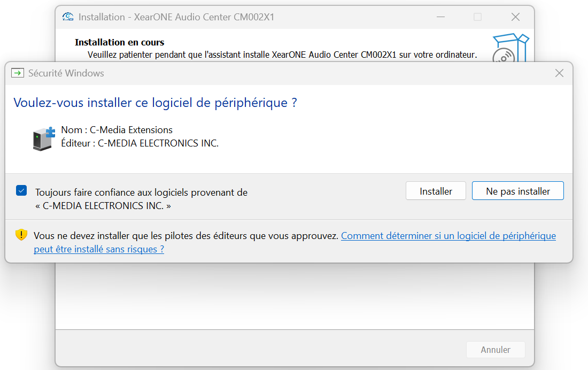
Task: Click the installer title "Installation - XearONE Audio Center CM002X1"
Action: tap(176, 17)
